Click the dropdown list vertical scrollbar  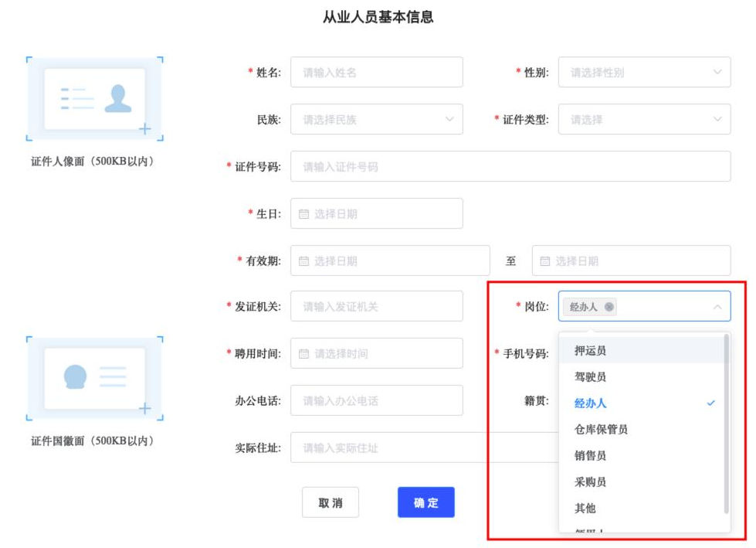pyautogui.click(x=726, y=425)
